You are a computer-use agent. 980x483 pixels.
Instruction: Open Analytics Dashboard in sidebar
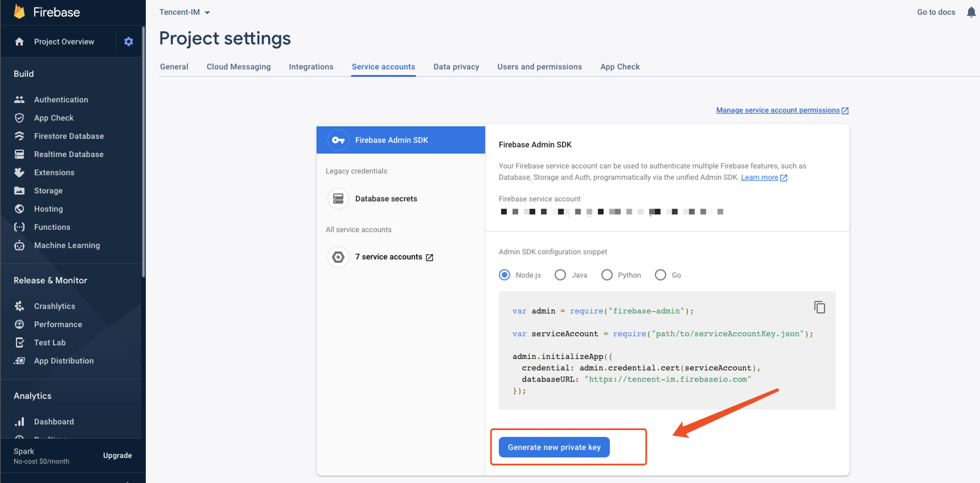54,422
